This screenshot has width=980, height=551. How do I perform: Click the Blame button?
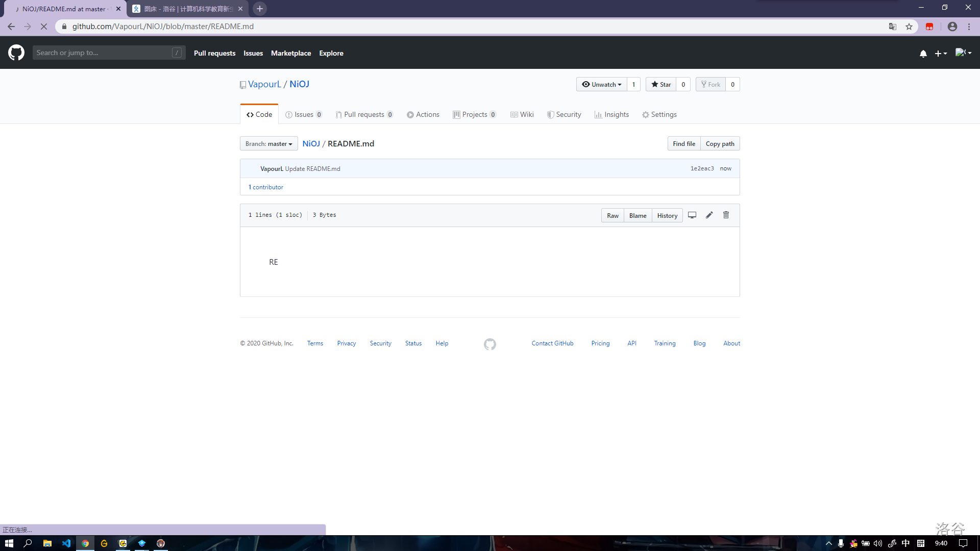coord(638,215)
